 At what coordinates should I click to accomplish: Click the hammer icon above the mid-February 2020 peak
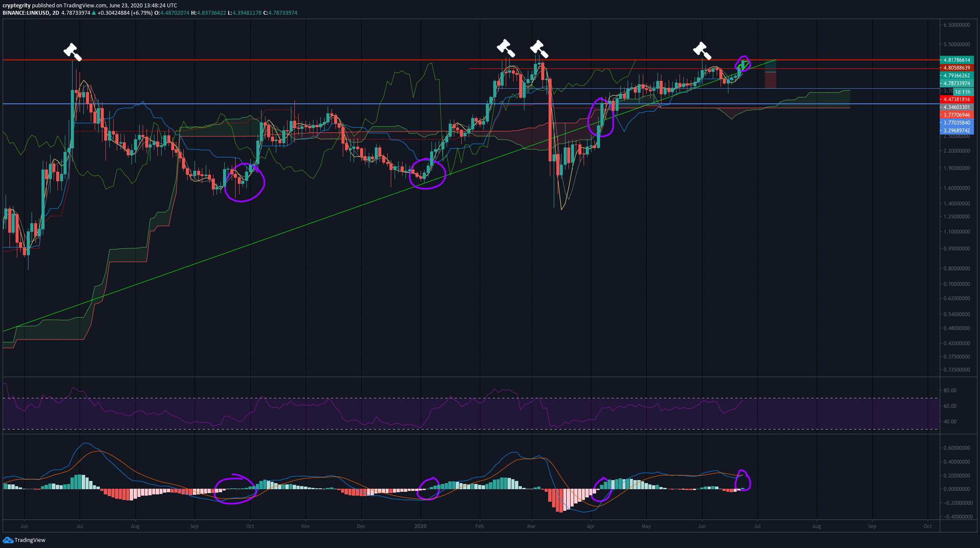tap(506, 48)
